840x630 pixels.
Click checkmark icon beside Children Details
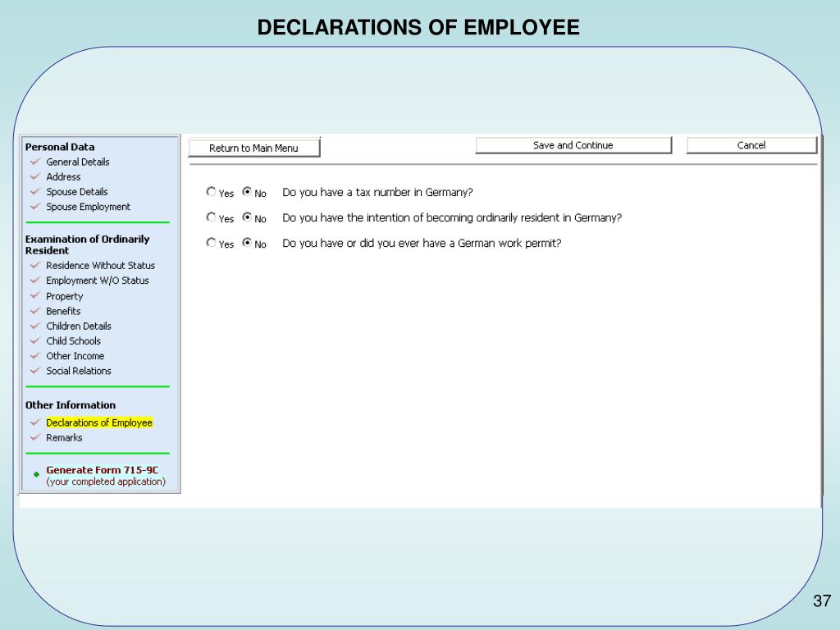35,325
